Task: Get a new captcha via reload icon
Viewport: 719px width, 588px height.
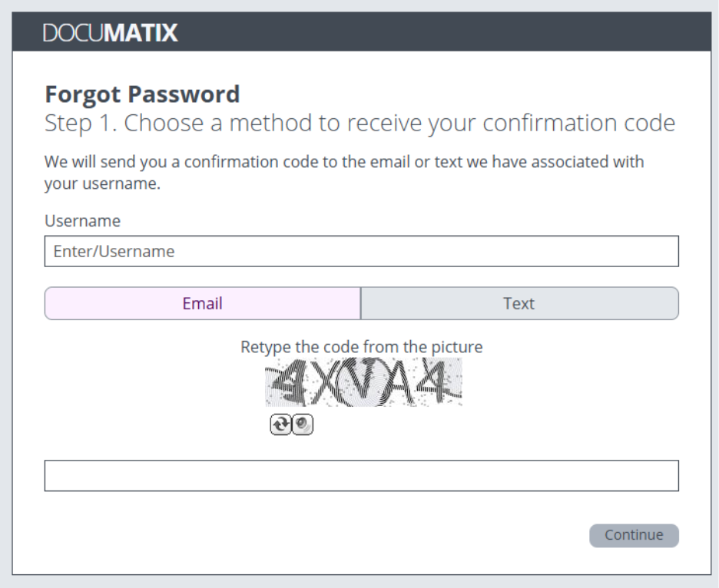Action: [x=281, y=425]
